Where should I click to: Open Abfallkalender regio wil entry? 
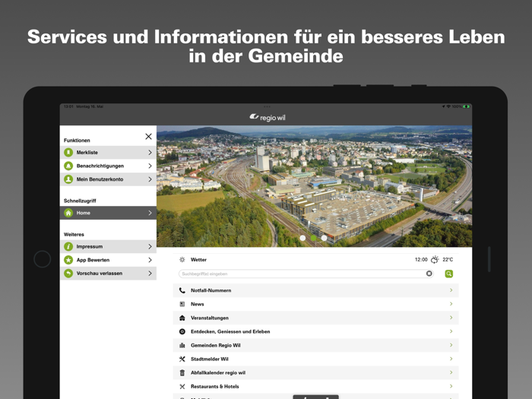point(316,372)
